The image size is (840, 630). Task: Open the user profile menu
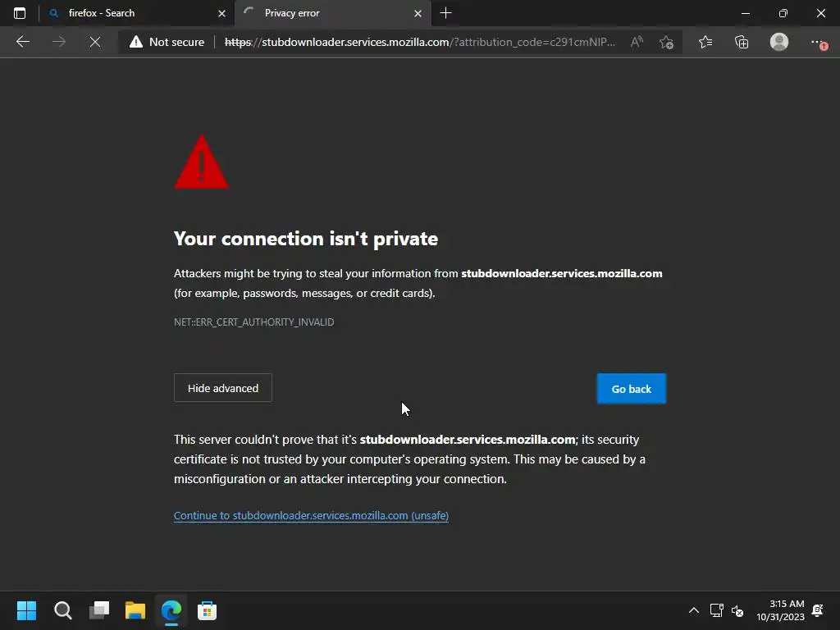(x=779, y=42)
